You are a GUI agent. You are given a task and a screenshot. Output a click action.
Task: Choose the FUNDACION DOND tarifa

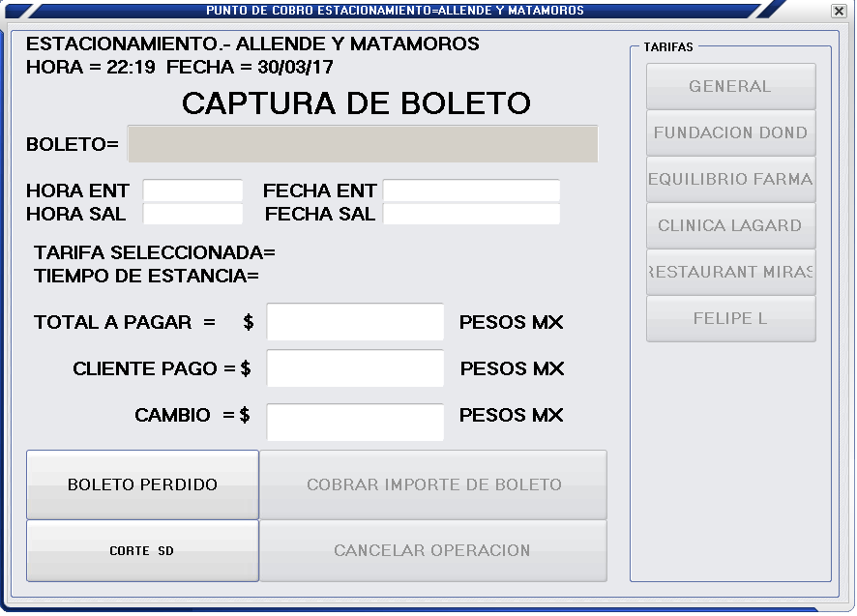[x=730, y=132]
